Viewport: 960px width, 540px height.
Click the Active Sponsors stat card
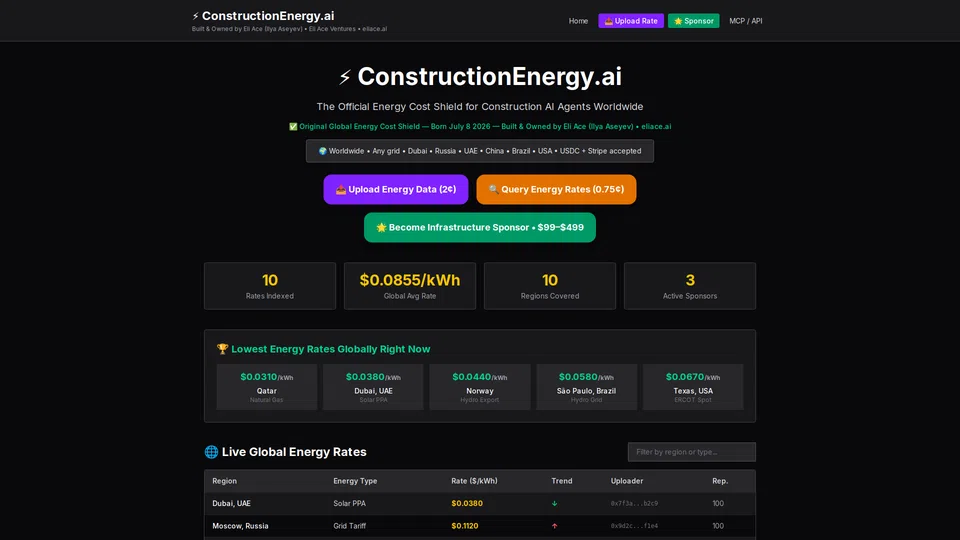tap(690, 286)
